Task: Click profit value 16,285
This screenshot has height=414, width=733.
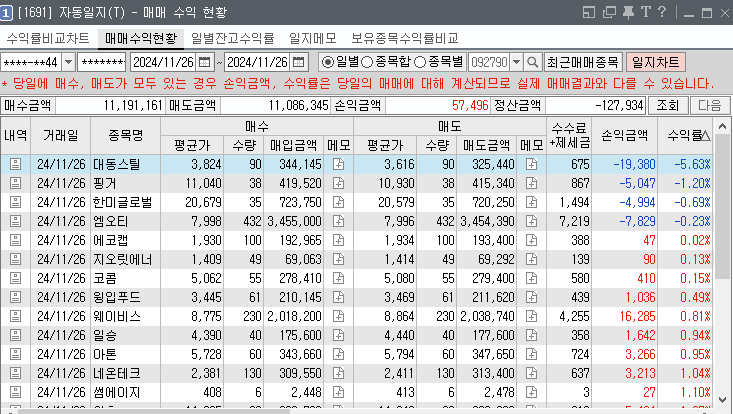Action: point(637,316)
